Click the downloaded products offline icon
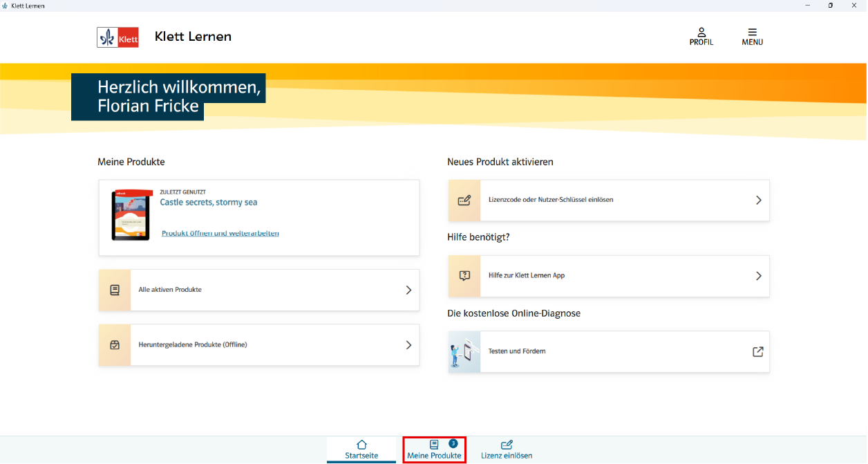 click(x=114, y=344)
